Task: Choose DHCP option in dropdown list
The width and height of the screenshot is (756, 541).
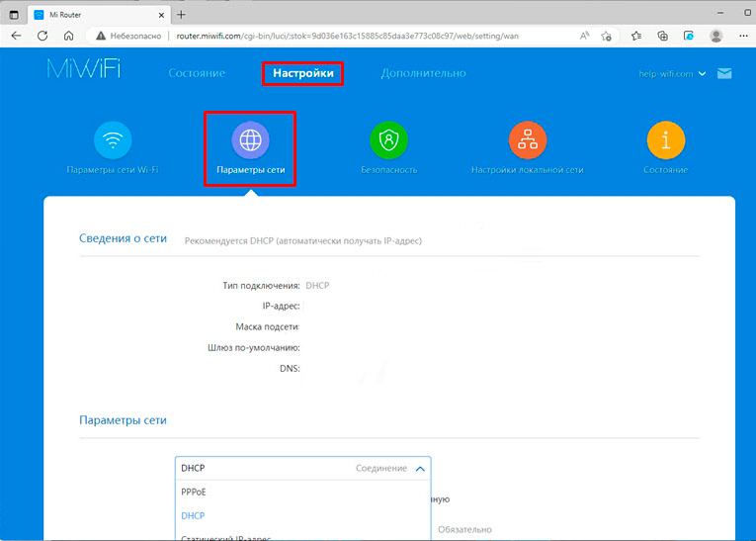Action: pos(193,515)
